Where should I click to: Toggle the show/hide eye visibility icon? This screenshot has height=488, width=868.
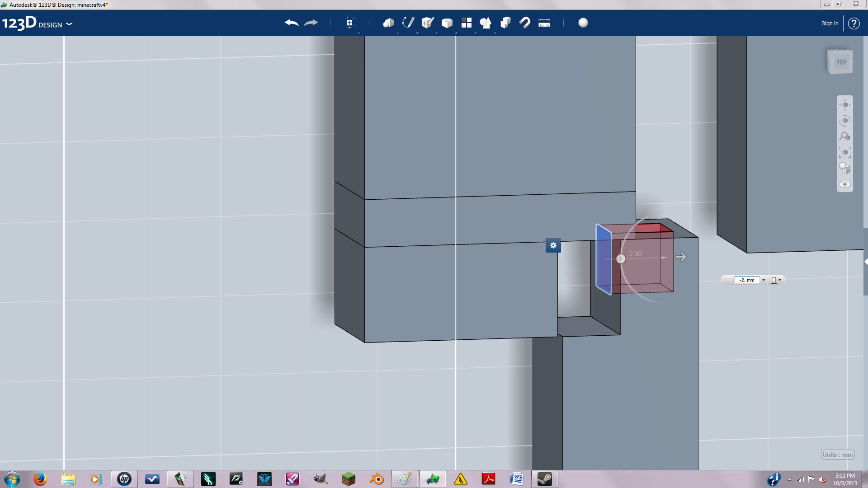[x=844, y=184]
